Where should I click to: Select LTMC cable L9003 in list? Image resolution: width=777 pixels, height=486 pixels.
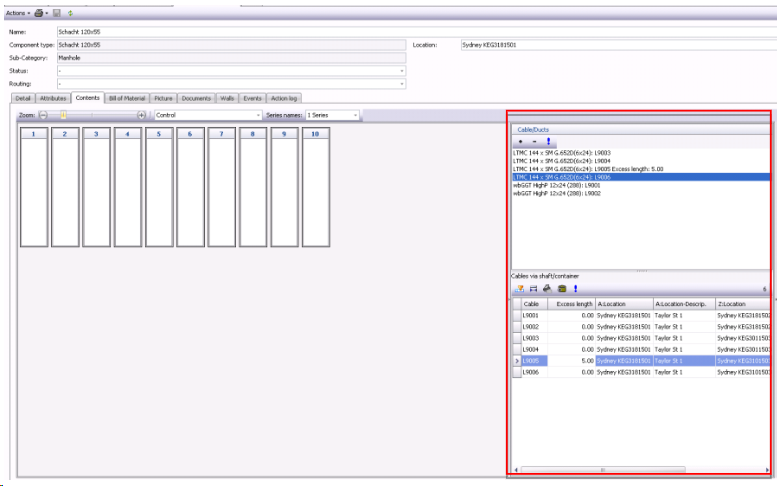click(562, 153)
